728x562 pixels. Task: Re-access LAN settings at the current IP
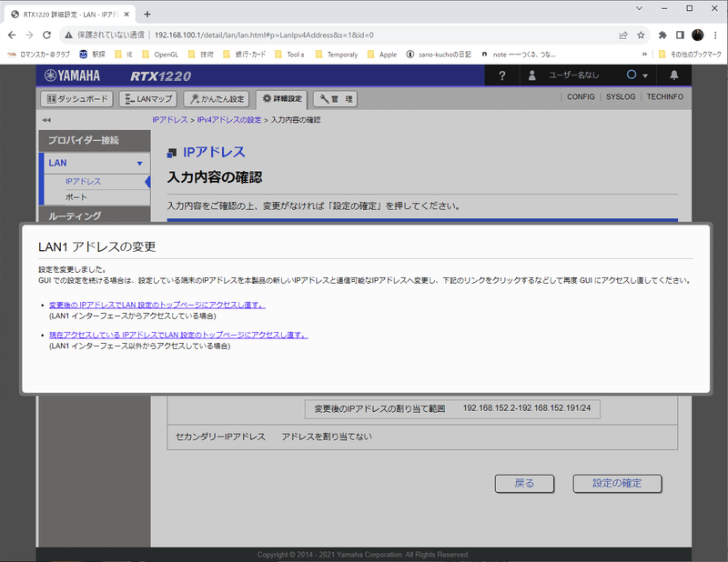coord(178,335)
